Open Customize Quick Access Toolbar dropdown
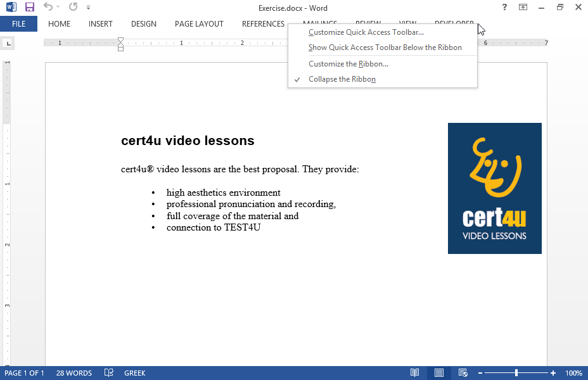The height and width of the screenshot is (380, 588). click(89, 7)
